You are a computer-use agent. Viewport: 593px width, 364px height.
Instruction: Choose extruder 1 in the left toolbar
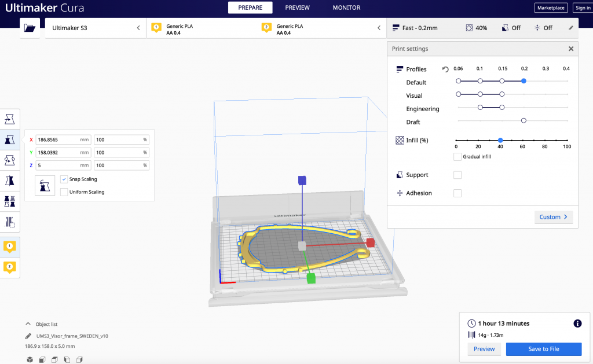coord(10,247)
